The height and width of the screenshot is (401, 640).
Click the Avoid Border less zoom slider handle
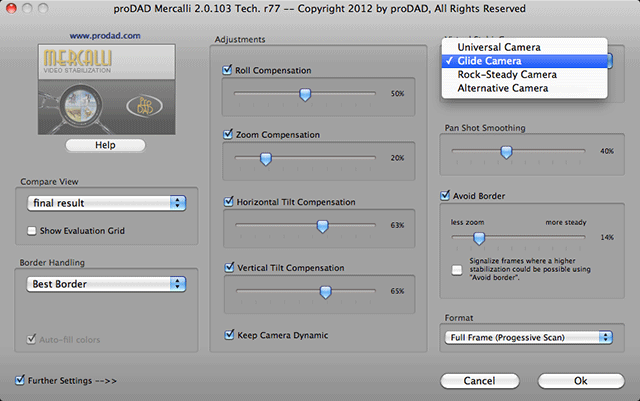pos(479,238)
